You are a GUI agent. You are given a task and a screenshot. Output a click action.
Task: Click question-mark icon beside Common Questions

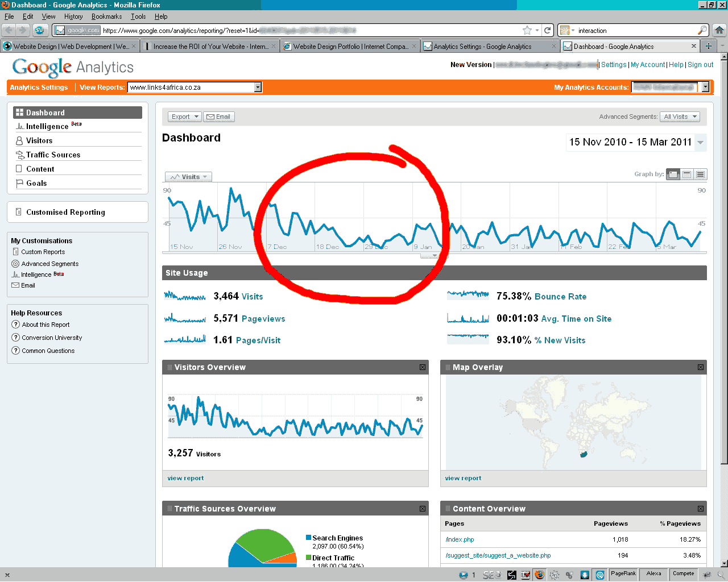click(x=16, y=351)
